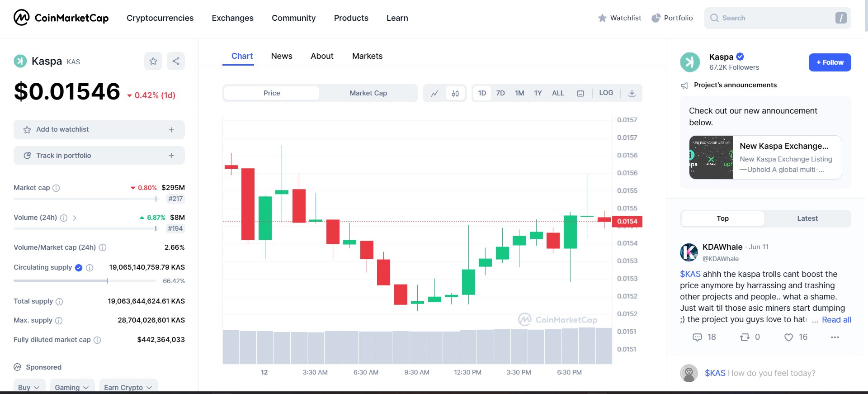868x394 pixels.
Task: Click the Market cap info icon
Action: 56,188
